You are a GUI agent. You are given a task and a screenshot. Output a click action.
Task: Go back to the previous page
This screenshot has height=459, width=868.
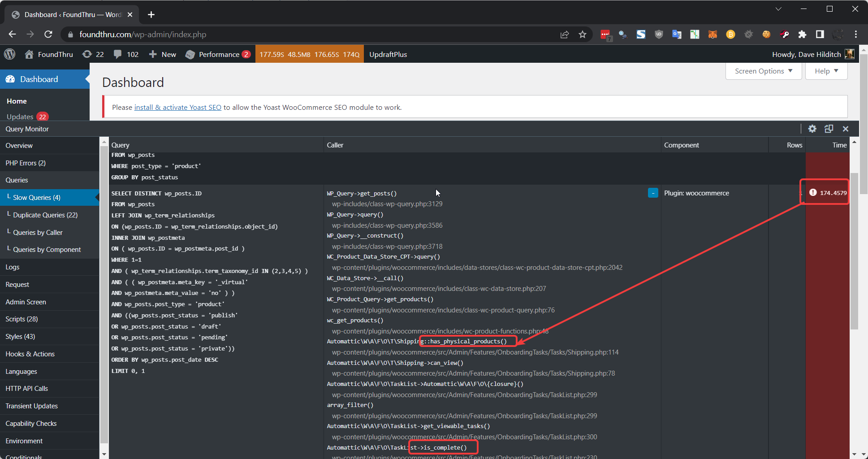[12, 34]
